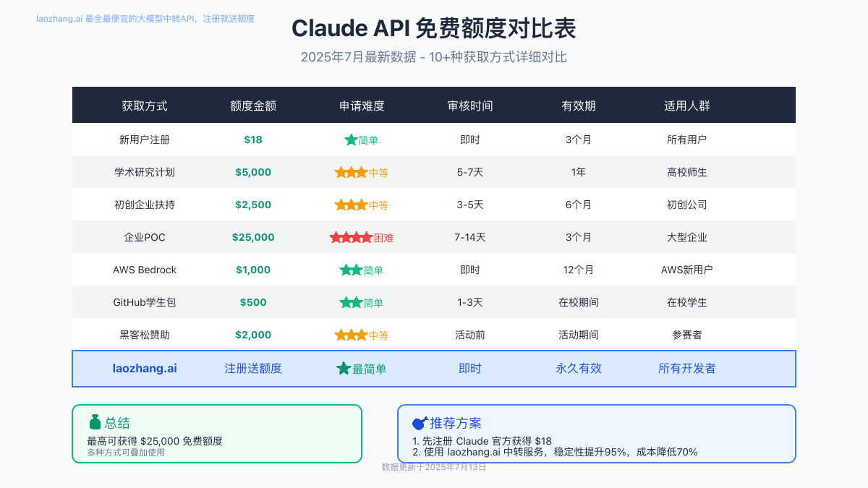Click the orange stars in 初创企业扶持 row
The width and height of the screenshot is (868, 488).
(351, 205)
